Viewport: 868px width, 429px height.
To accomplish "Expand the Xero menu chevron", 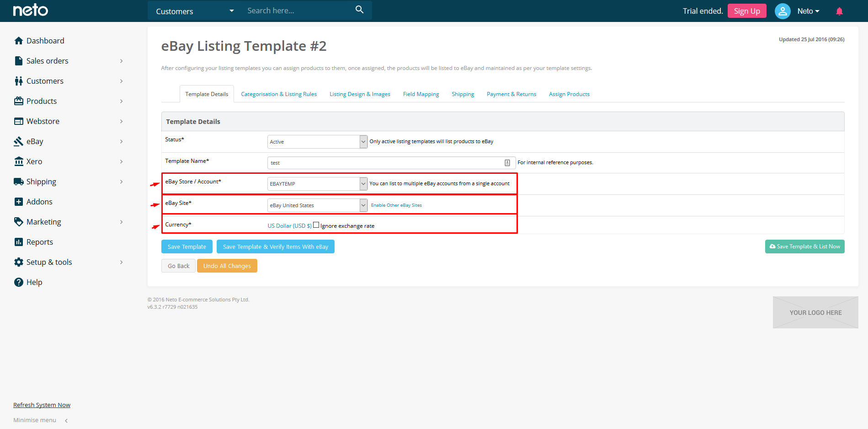I will (x=121, y=161).
